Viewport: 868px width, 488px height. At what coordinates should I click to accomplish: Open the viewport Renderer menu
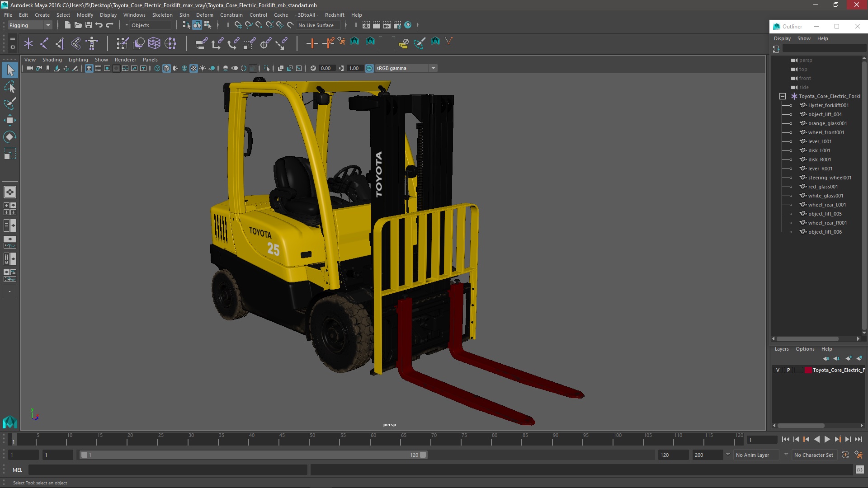click(125, 60)
